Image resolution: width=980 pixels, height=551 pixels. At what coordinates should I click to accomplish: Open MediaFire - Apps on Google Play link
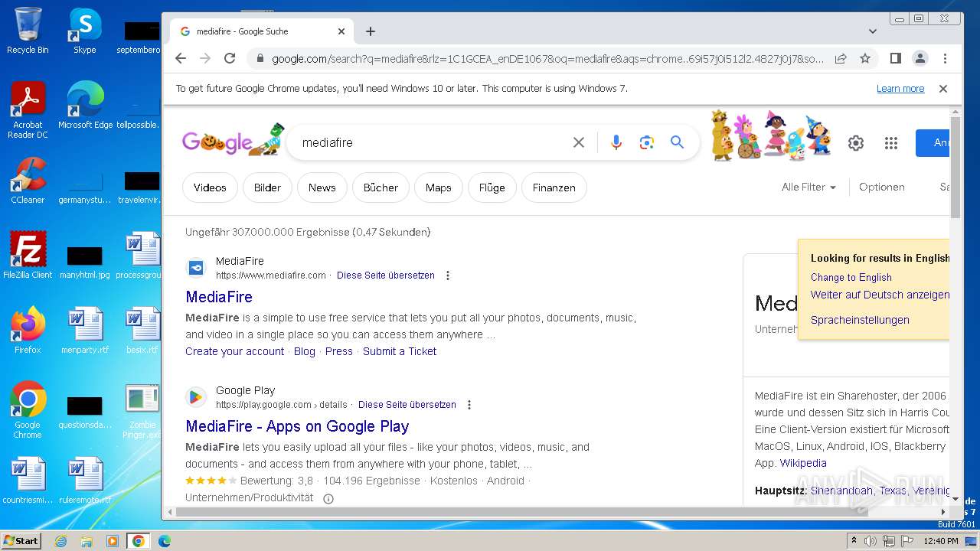(297, 426)
